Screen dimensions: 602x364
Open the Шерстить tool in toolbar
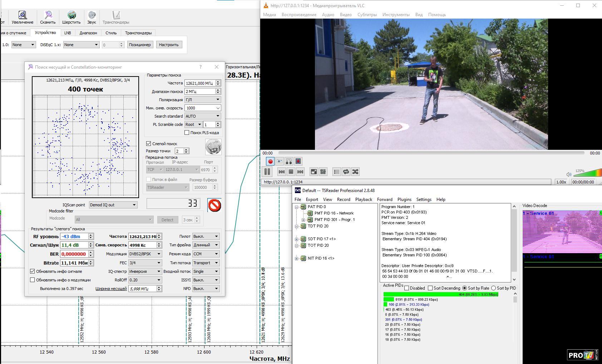point(71,17)
